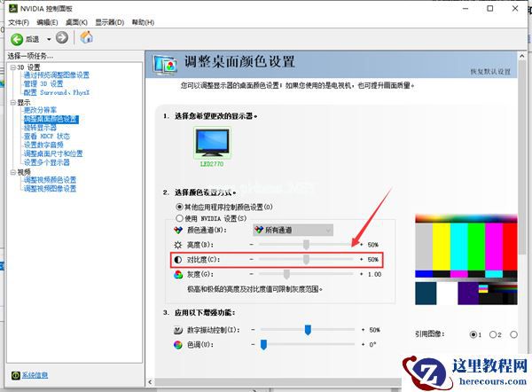The width and height of the screenshot is (532, 392).
Task: Maximize the NVIDIA control panel window
Action: click(490, 9)
